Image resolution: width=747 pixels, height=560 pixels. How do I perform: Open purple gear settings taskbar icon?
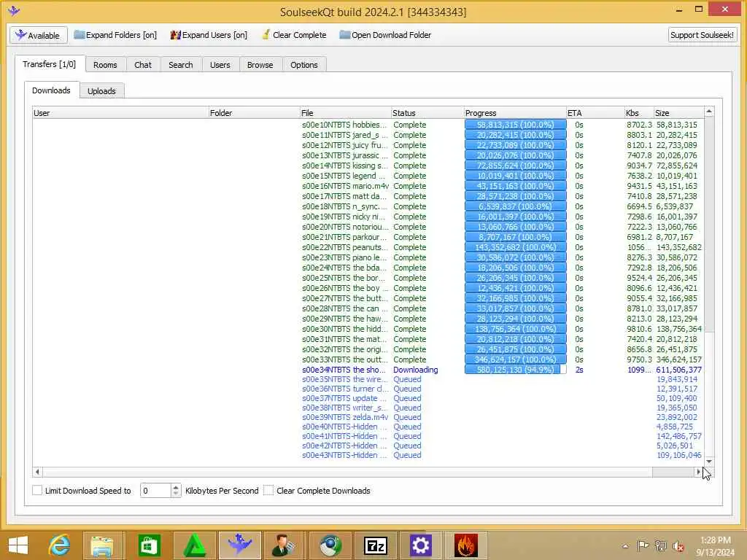421,545
